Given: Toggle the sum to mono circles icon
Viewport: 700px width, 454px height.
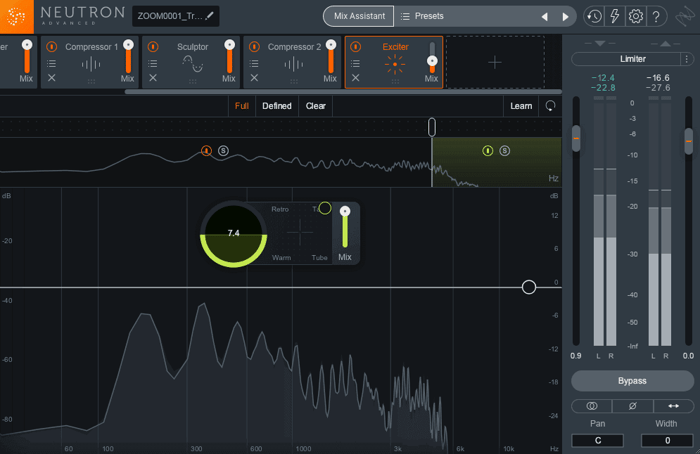Looking at the screenshot, I should point(592,406).
